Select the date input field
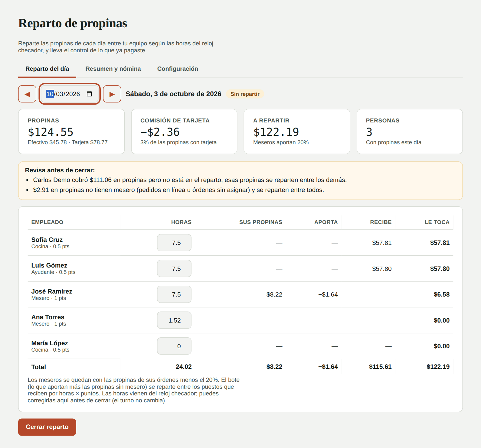 (x=70, y=94)
